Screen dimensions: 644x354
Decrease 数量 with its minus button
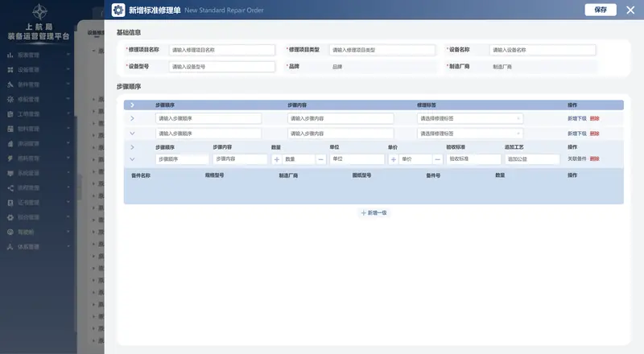320,159
